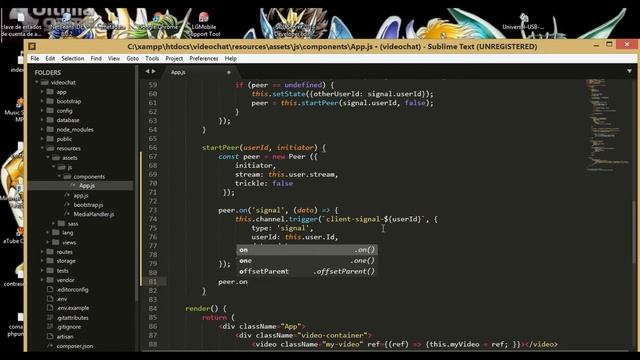The height and width of the screenshot is (360, 640).
Task: Open tab list dropdown arrow at right
Action: [x=629, y=71]
